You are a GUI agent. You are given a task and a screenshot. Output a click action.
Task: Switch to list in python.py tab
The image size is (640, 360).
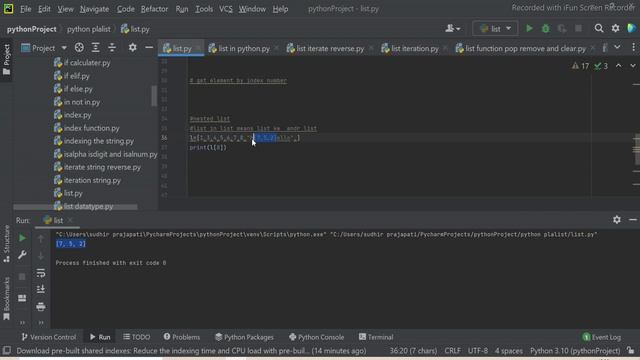point(244,49)
